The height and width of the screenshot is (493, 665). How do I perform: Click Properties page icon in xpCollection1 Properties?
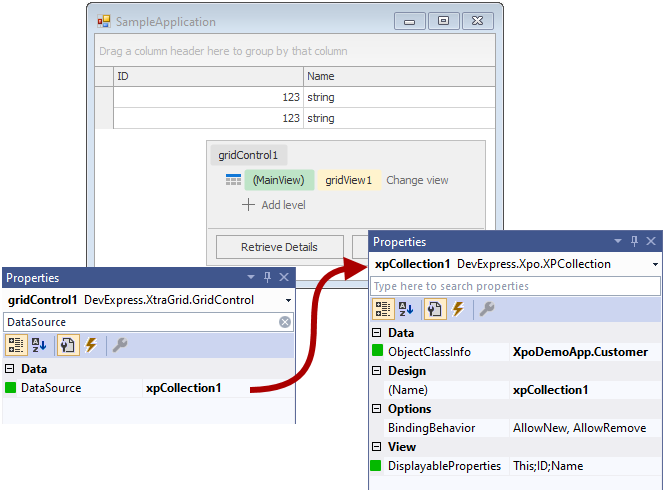click(435, 309)
